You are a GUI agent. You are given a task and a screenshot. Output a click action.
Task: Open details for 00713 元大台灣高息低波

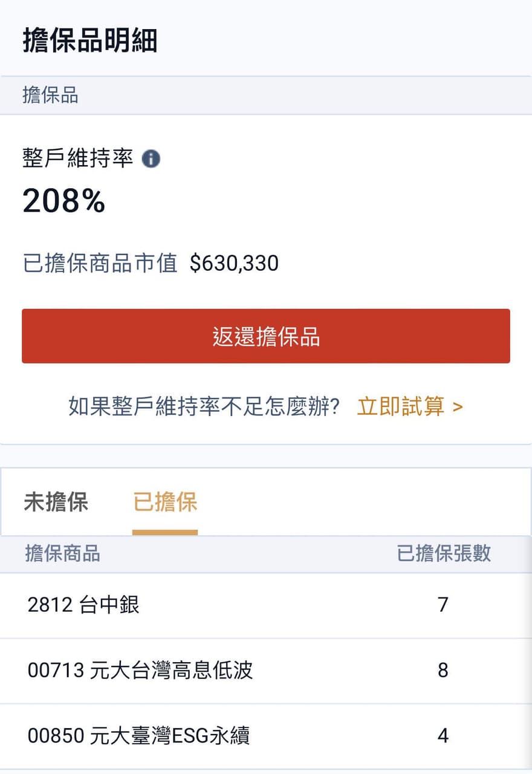click(x=140, y=671)
